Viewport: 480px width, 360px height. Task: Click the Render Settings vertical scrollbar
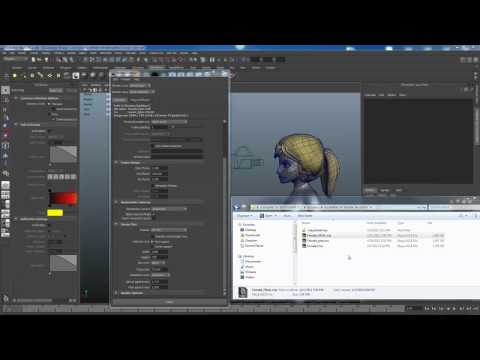point(225,207)
